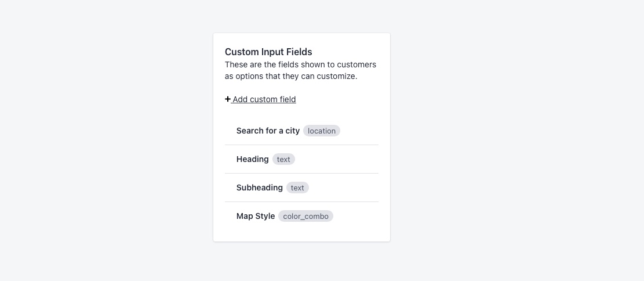Click the text badge beside Subheading
Screen dimensions: 644x281
click(297, 188)
